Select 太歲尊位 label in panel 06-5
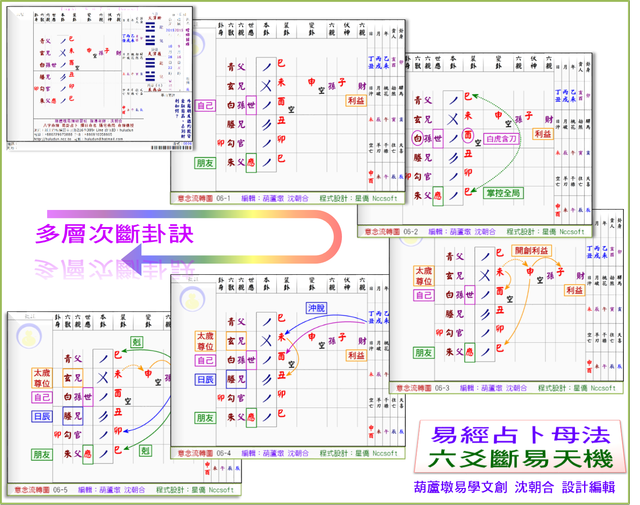Image resolution: width=640 pixels, height=505 pixels. click(43, 378)
